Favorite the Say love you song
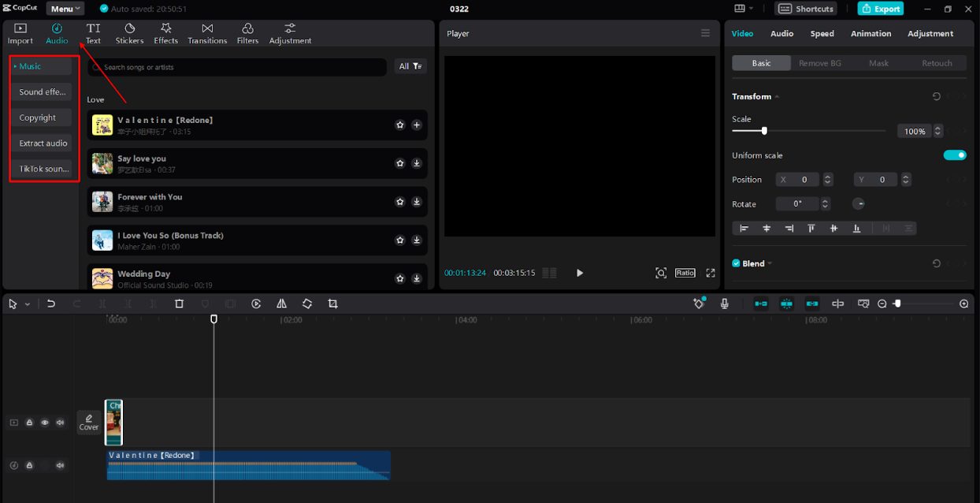980x503 pixels. click(400, 163)
